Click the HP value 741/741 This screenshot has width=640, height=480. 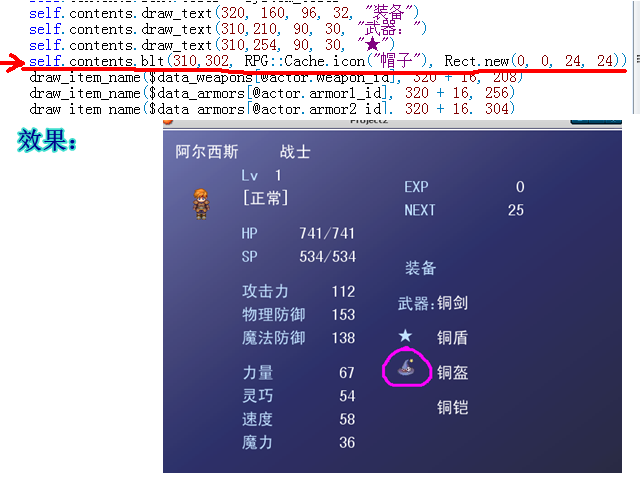coord(327,233)
